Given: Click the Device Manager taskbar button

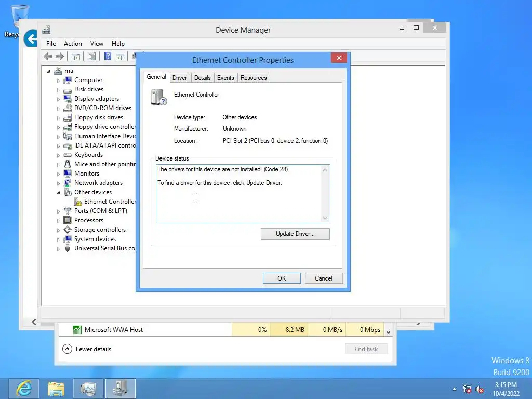Looking at the screenshot, I should (121, 389).
